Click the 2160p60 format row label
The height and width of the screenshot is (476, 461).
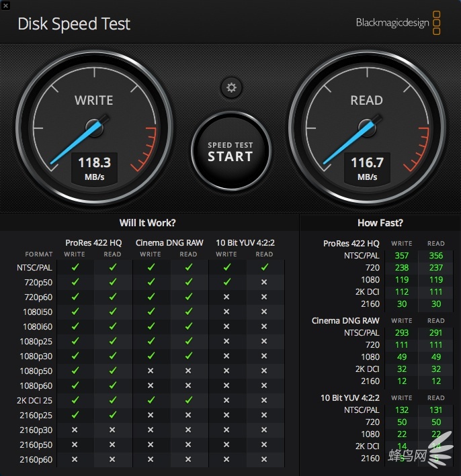36,460
